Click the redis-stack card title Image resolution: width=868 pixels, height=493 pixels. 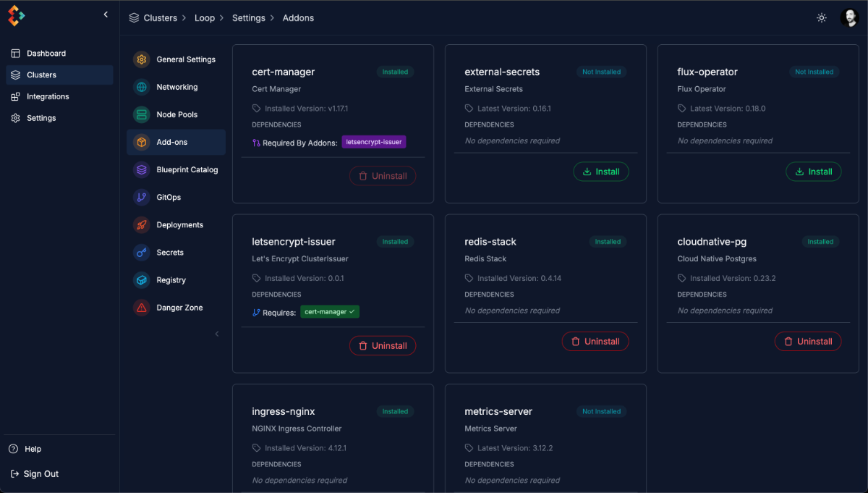[x=490, y=242]
